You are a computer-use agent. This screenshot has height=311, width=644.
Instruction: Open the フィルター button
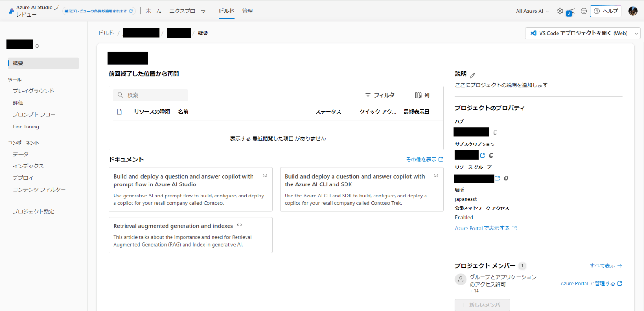(382, 95)
